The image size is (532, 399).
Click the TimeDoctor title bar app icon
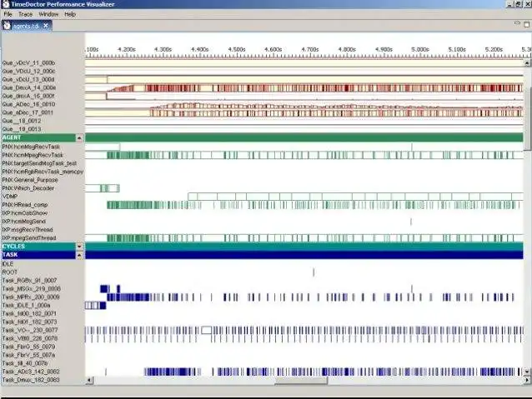6,4
